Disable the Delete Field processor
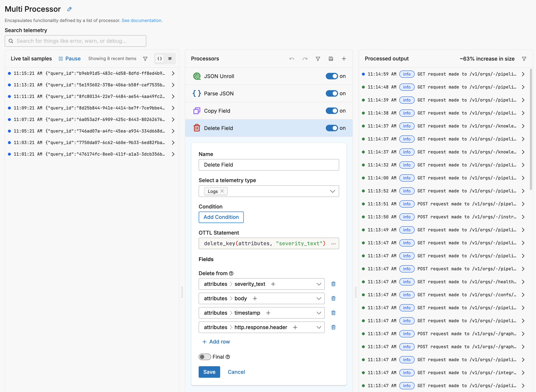Viewport: 536px width, 392px height. click(x=332, y=128)
